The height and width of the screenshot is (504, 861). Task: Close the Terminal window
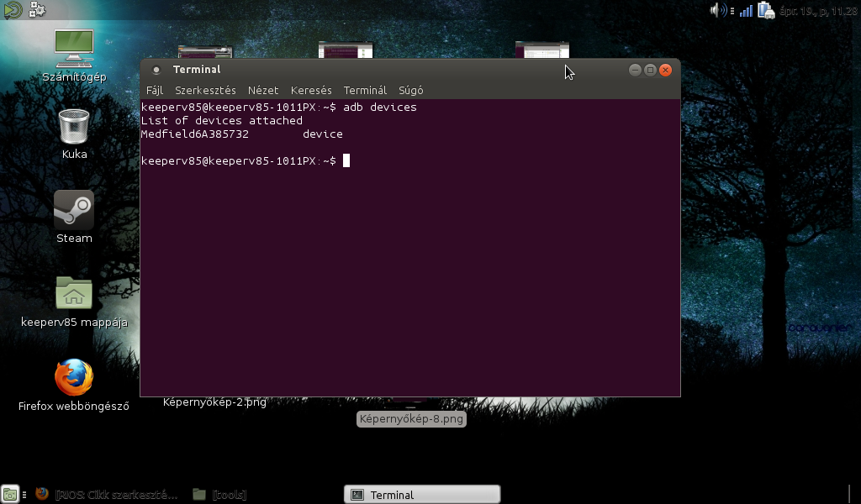666,70
